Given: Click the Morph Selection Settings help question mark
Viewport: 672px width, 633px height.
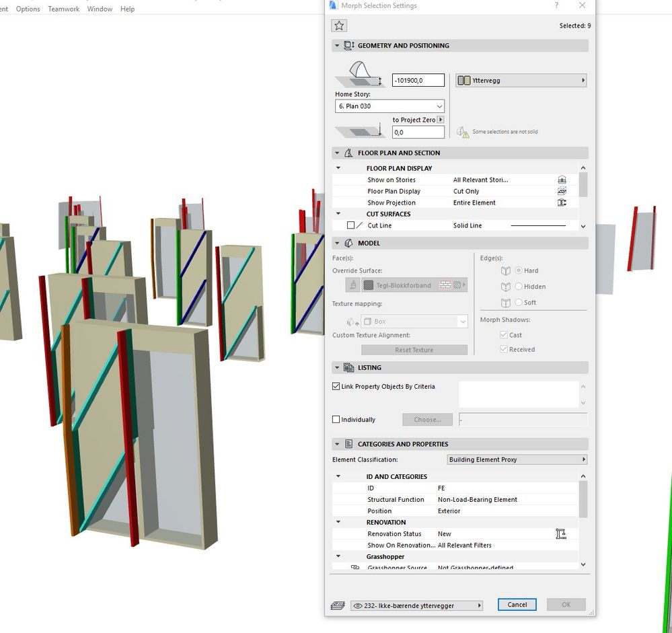Looking at the screenshot, I should (556, 5).
